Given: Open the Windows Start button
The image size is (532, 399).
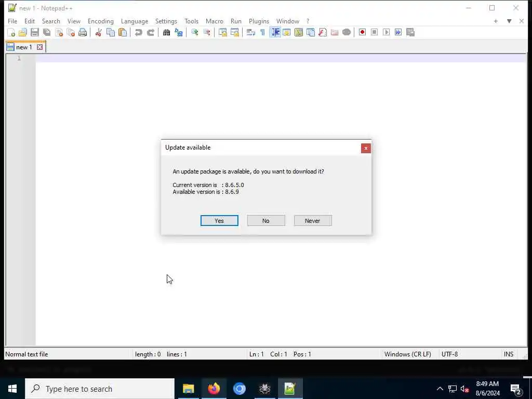Looking at the screenshot, I should (12, 389).
